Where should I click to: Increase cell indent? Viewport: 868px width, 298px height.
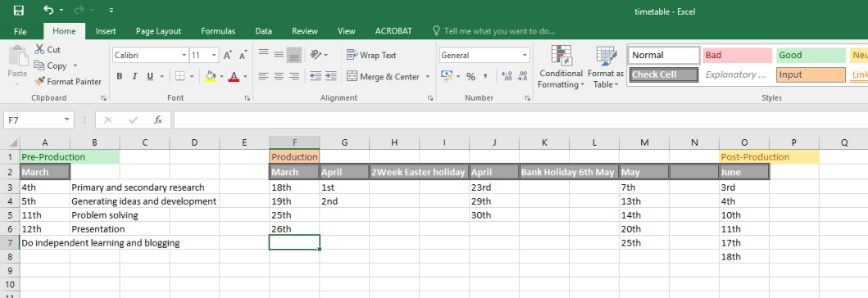(331, 76)
